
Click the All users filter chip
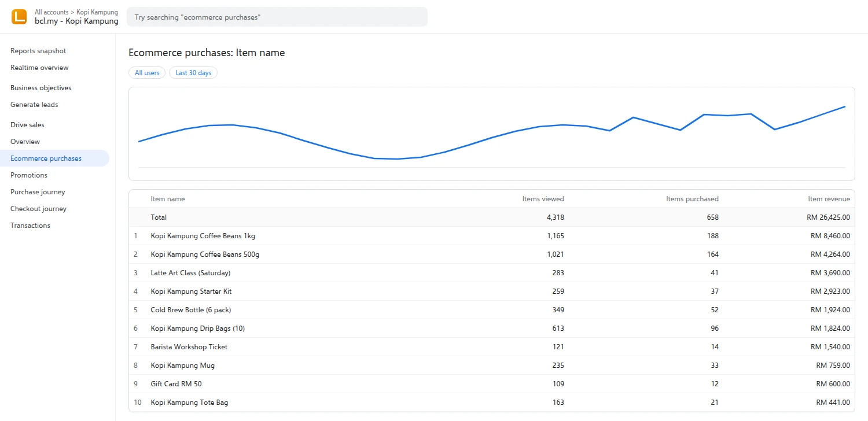(147, 73)
